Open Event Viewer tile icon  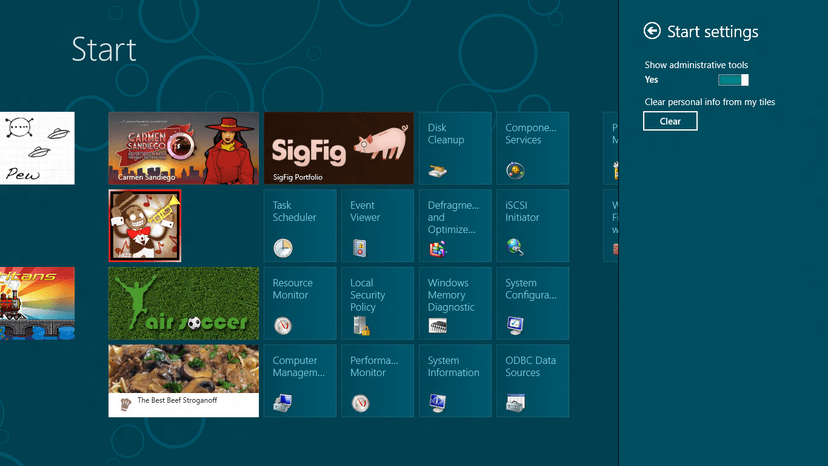pos(360,248)
